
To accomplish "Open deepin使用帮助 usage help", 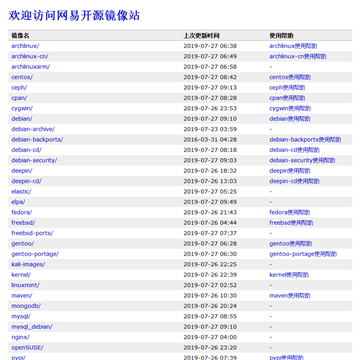I will coord(290,171).
